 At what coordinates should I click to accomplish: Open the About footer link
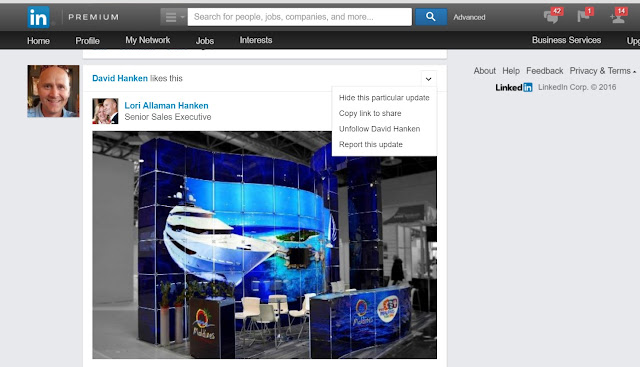pos(484,71)
